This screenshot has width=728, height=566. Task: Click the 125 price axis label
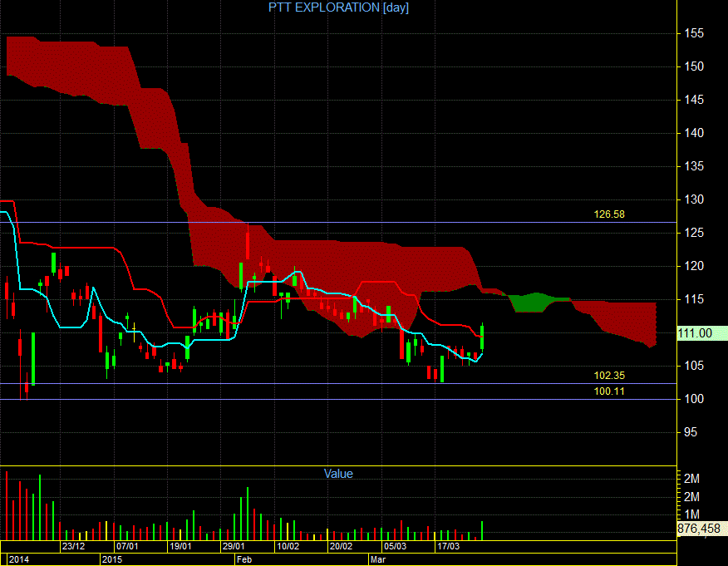pyautogui.click(x=694, y=233)
